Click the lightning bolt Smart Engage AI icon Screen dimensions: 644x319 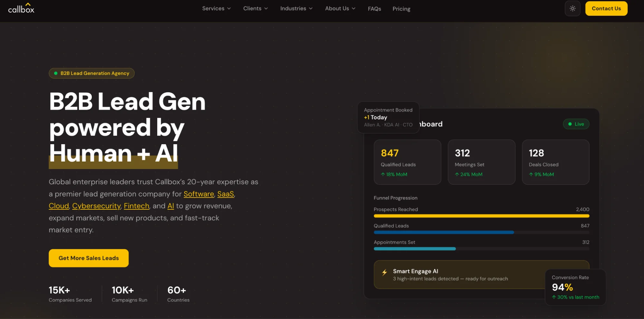(384, 273)
